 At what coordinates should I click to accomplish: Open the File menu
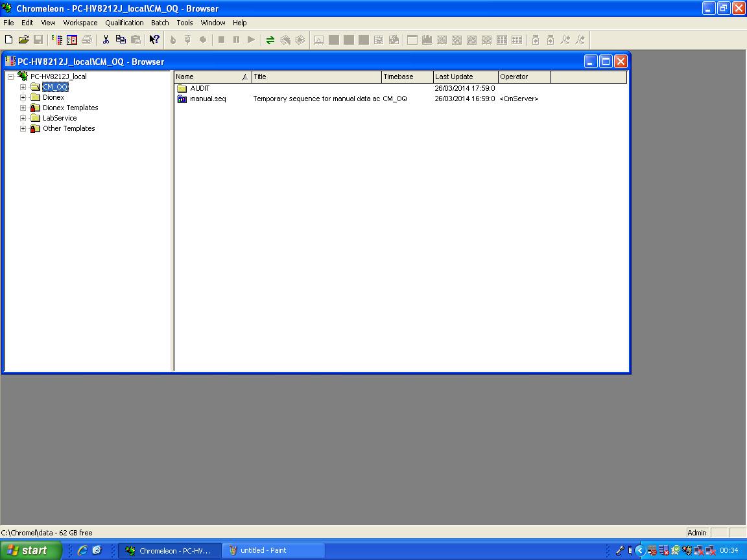[x=8, y=23]
